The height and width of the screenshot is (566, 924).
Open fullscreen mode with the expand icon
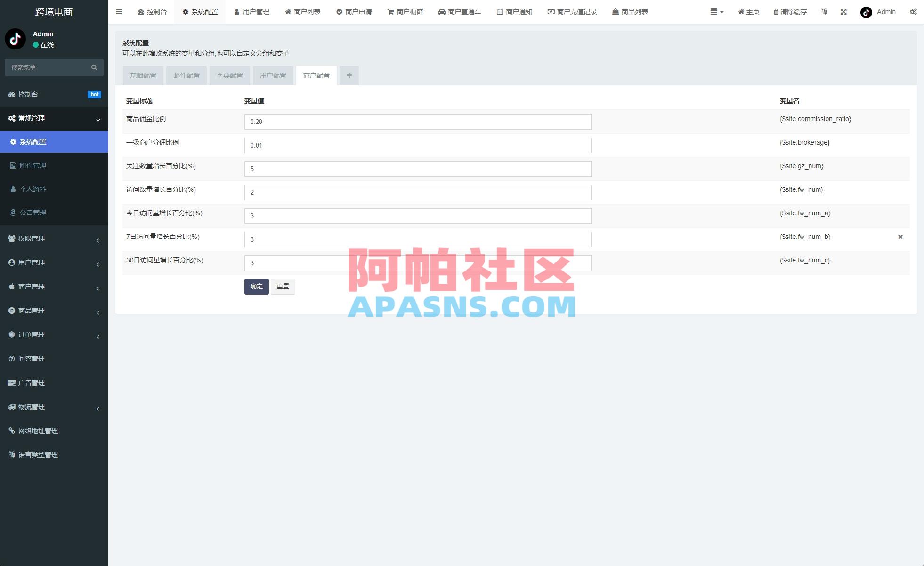click(843, 12)
